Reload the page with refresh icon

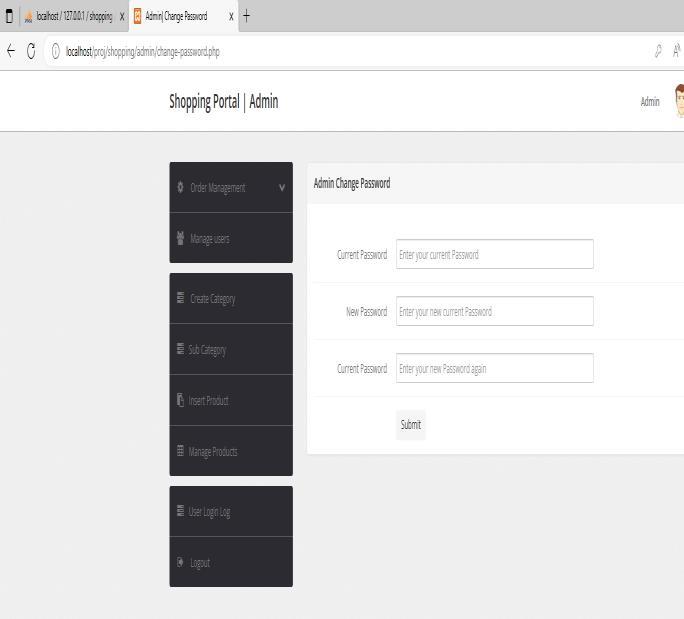click(x=31, y=51)
